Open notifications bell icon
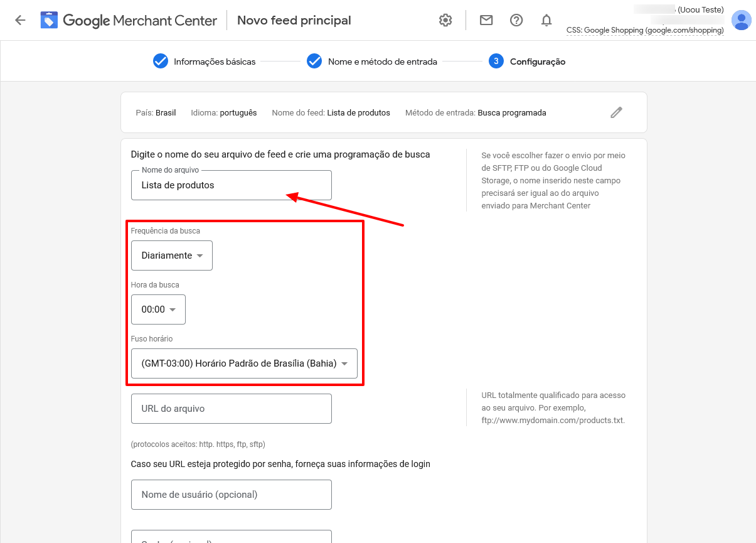756x543 pixels. [546, 20]
